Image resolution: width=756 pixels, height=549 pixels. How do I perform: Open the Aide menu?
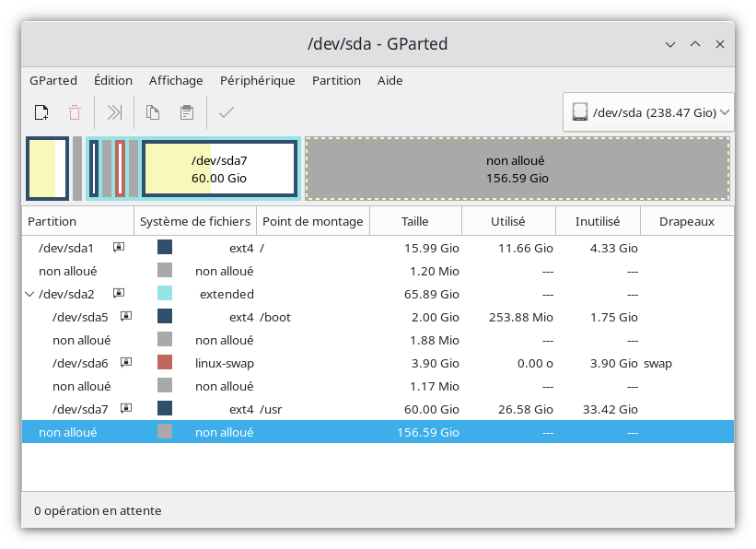390,80
